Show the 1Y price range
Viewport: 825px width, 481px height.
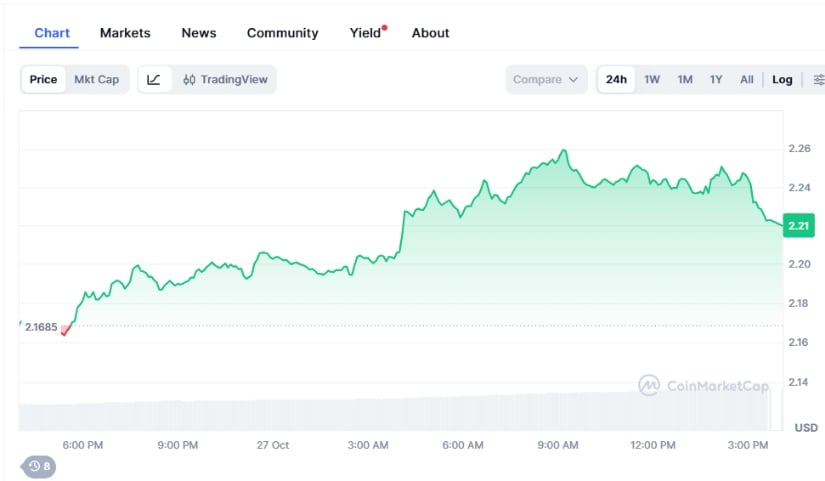tap(716, 79)
